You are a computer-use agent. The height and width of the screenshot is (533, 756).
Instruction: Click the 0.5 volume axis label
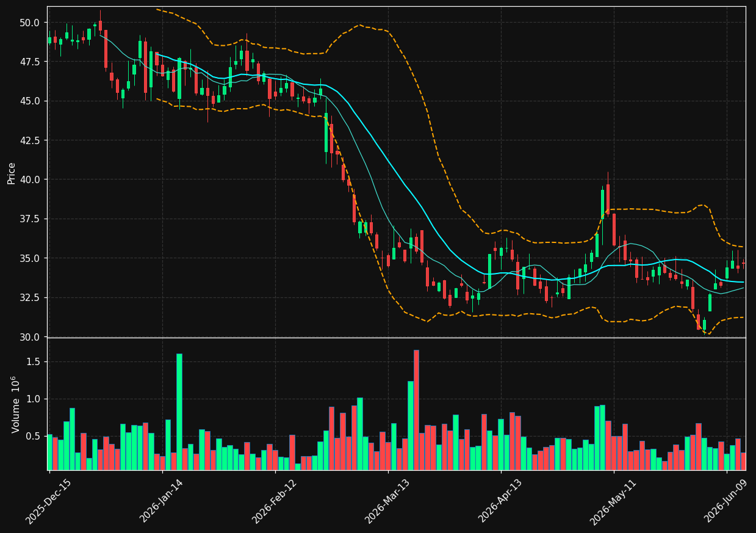click(x=33, y=437)
